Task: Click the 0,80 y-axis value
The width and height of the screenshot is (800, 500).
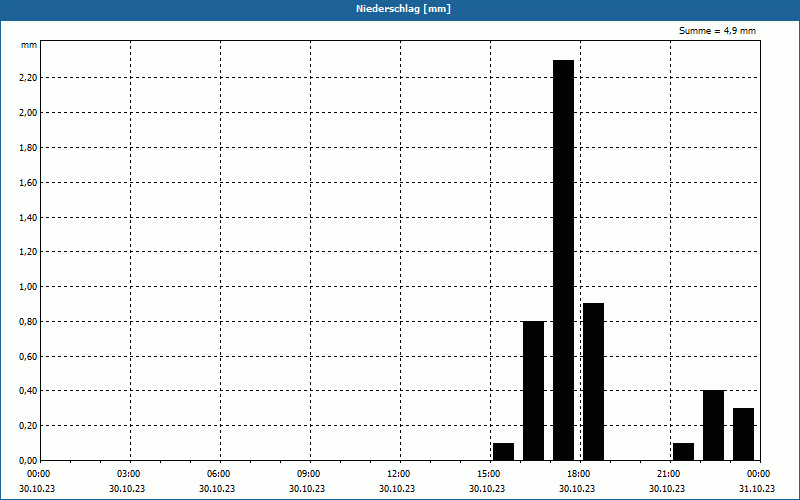Action: pos(29,321)
